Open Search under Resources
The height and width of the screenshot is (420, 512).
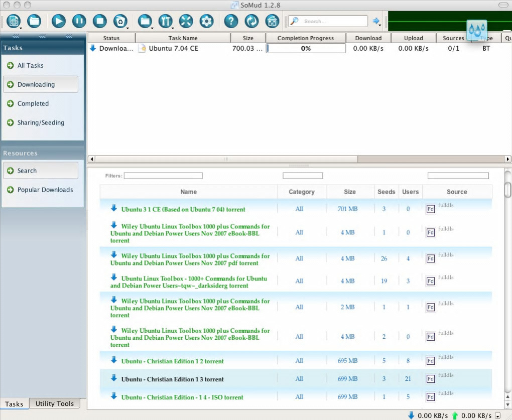(41, 170)
